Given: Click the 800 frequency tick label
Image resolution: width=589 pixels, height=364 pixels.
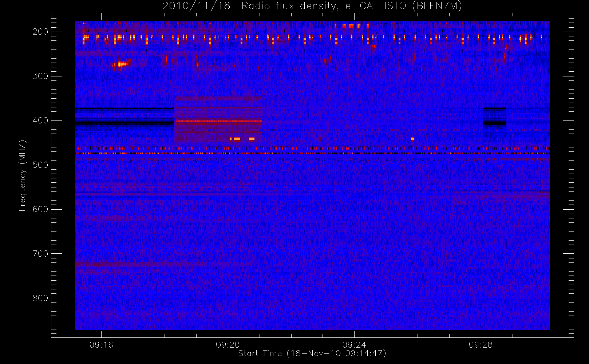Looking at the screenshot, I should [40, 298].
